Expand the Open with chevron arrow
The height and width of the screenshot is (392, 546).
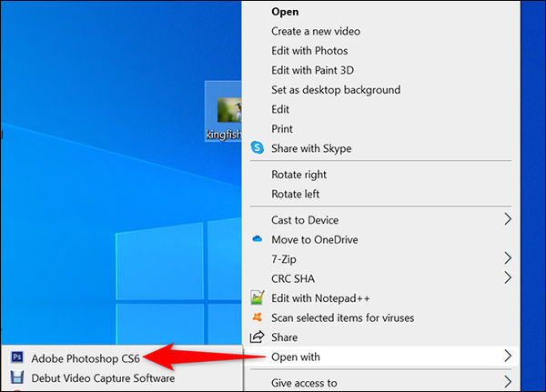coord(508,356)
